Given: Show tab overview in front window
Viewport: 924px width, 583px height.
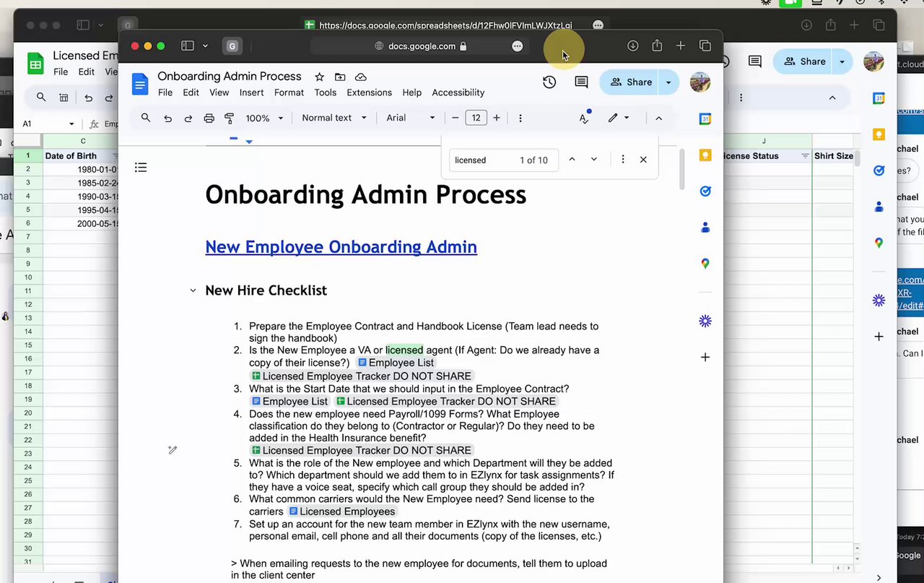Looking at the screenshot, I should pos(705,46).
